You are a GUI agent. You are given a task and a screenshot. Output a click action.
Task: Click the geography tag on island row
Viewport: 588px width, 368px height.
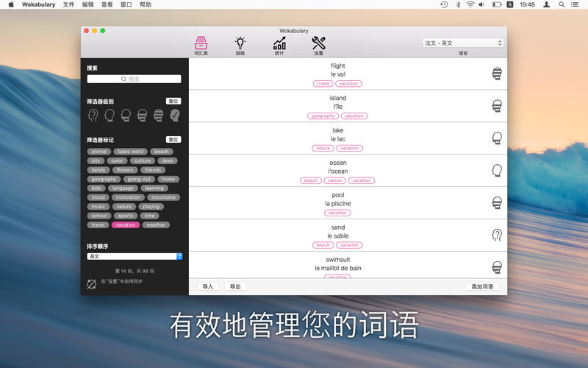coord(323,116)
